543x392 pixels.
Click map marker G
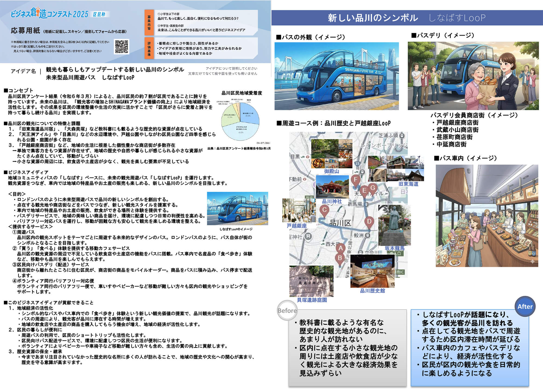(373, 188)
